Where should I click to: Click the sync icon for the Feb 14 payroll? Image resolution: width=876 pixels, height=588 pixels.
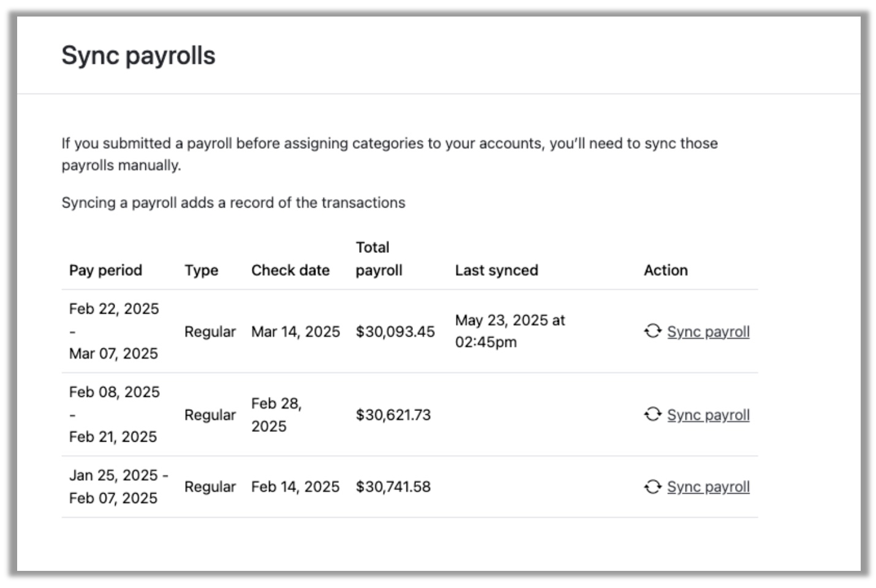click(652, 487)
